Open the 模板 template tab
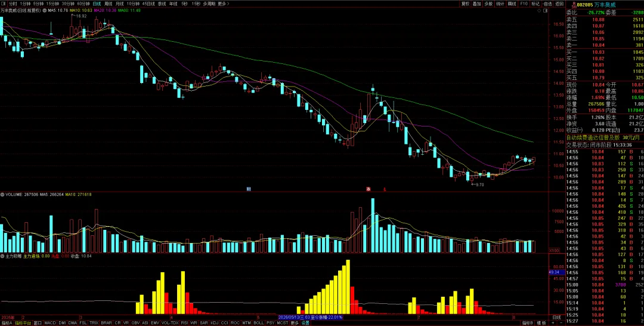 click(541, 323)
